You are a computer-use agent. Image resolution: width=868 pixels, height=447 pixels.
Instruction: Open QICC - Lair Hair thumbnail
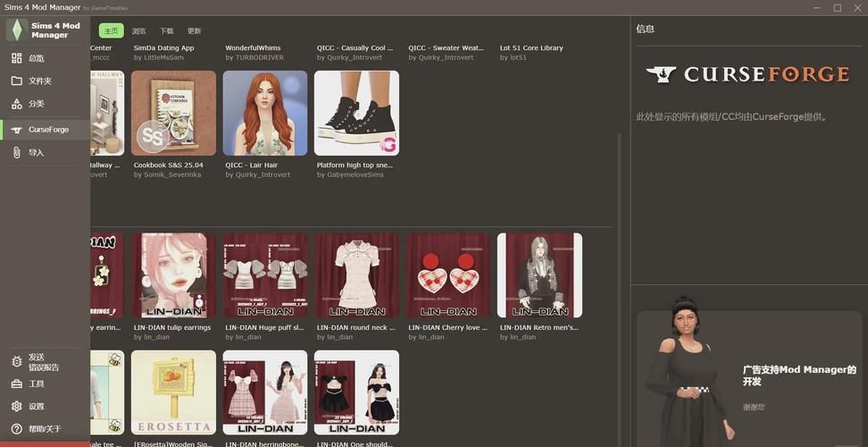(265, 113)
